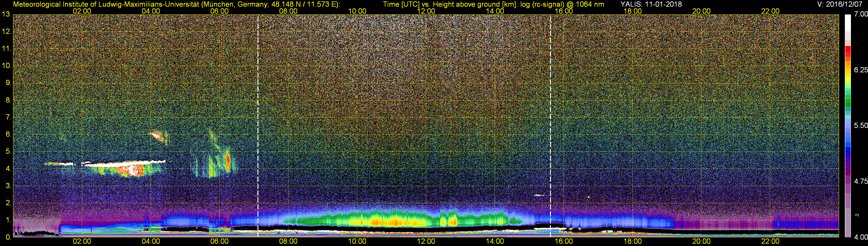
Task: Click the 10:00 label on the bottom time axis
Action: 357,241
